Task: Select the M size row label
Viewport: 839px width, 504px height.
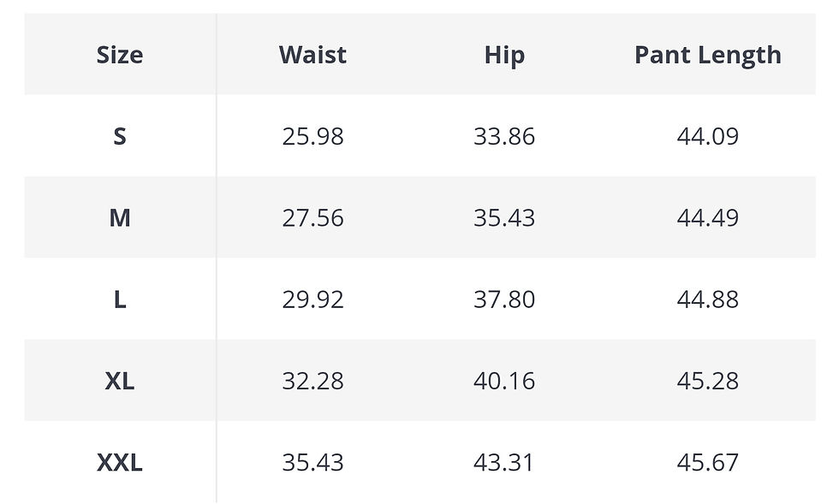Action: pyautogui.click(x=120, y=217)
